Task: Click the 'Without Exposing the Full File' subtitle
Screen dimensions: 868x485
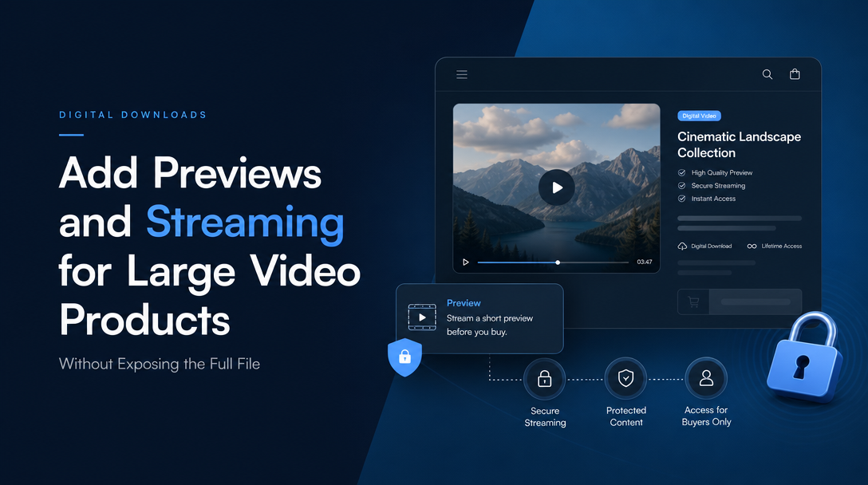Action: (x=160, y=365)
